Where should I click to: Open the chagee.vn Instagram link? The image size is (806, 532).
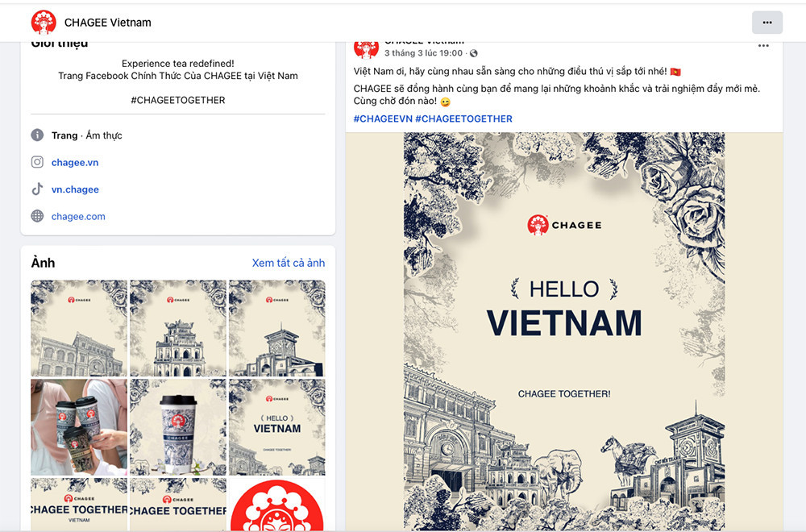tap(75, 163)
